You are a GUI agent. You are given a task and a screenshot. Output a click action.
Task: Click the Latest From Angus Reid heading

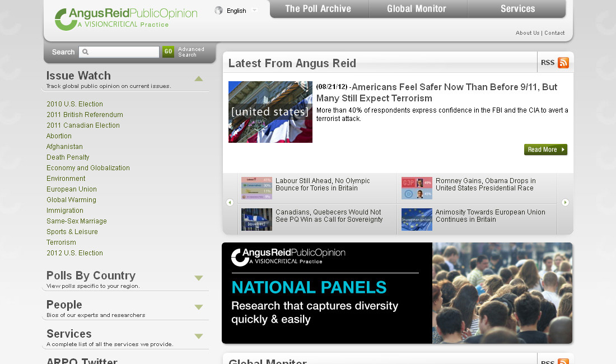coord(292,63)
